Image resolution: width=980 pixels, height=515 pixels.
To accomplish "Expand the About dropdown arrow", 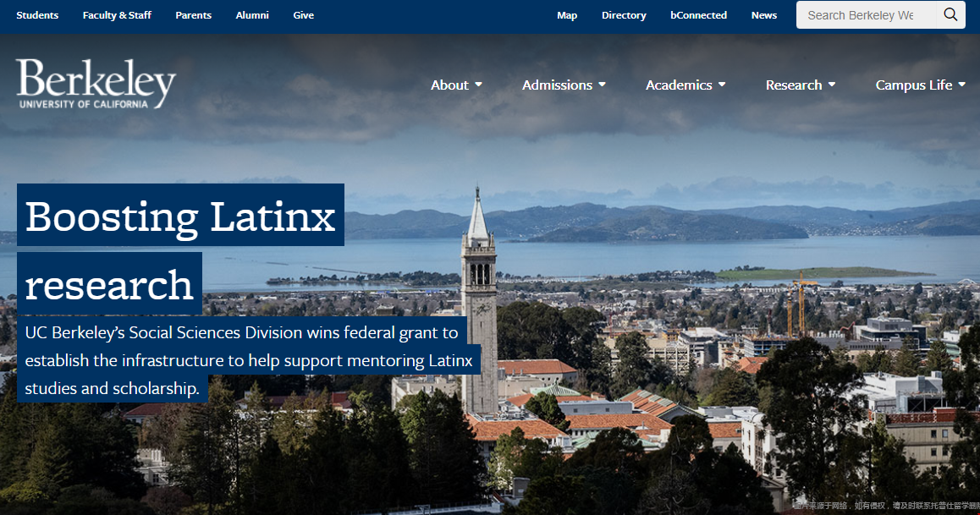I will [479, 85].
